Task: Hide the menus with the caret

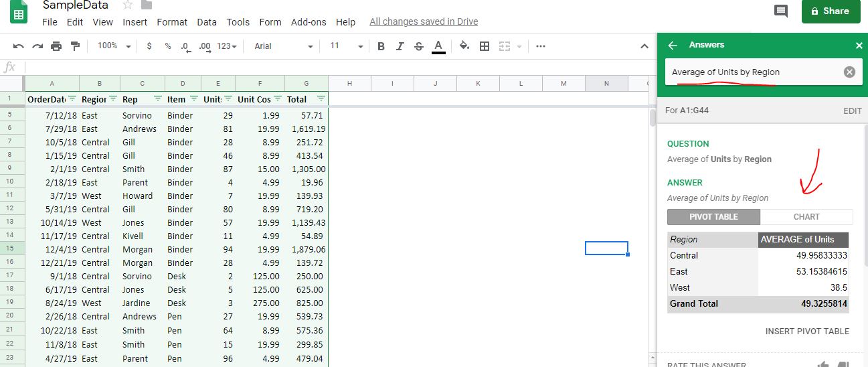Action: [644, 46]
